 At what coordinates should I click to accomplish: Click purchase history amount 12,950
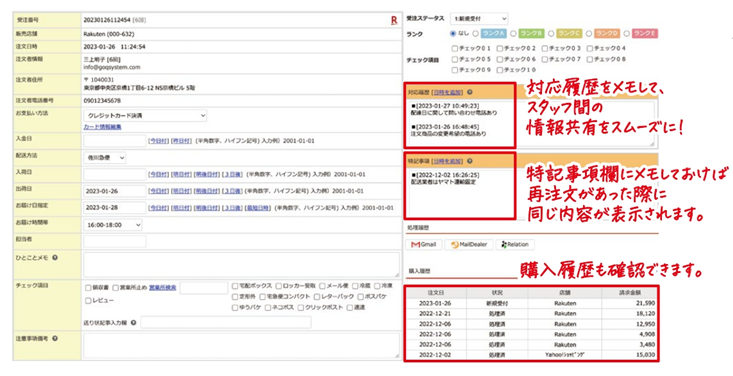(646, 324)
